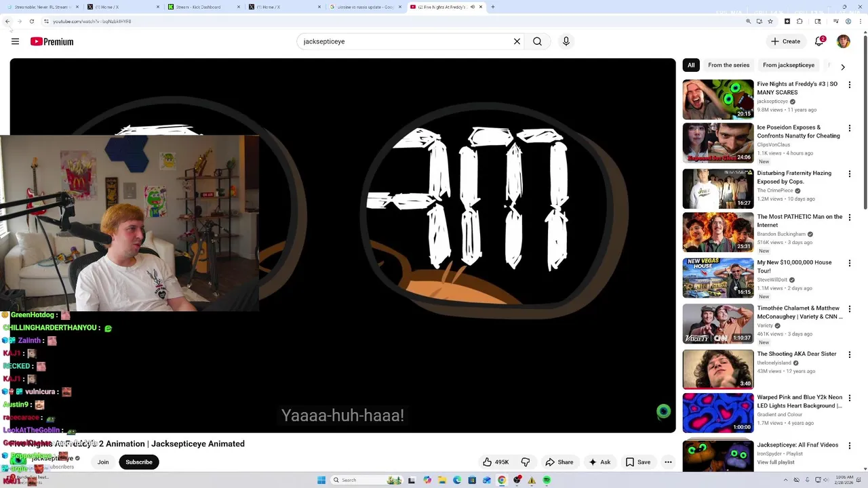Open the Create menu

785,41
